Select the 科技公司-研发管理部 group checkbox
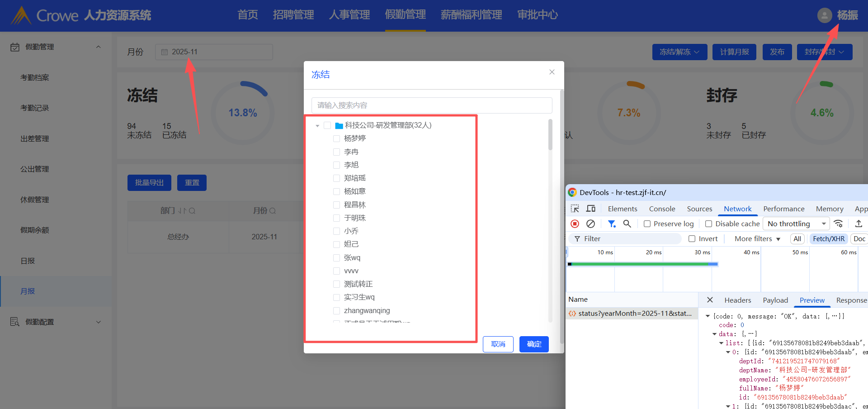Viewport: 868px width, 409px height. pos(327,125)
